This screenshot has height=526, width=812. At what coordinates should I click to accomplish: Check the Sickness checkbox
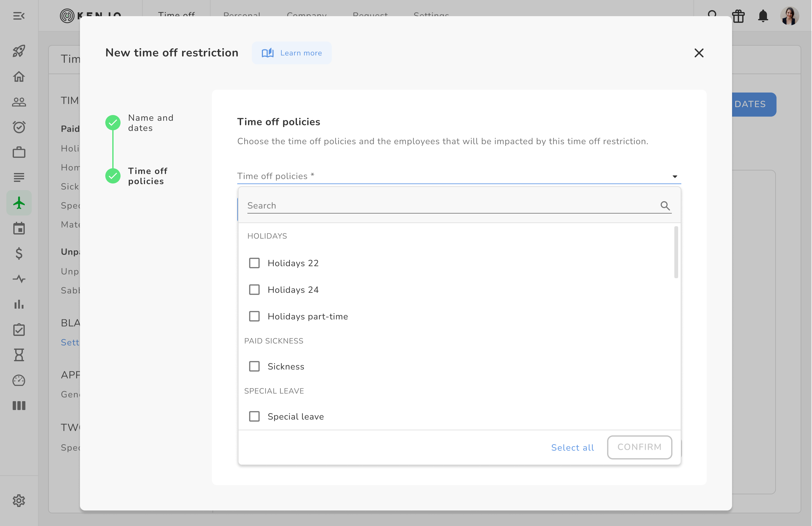coord(254,367)
